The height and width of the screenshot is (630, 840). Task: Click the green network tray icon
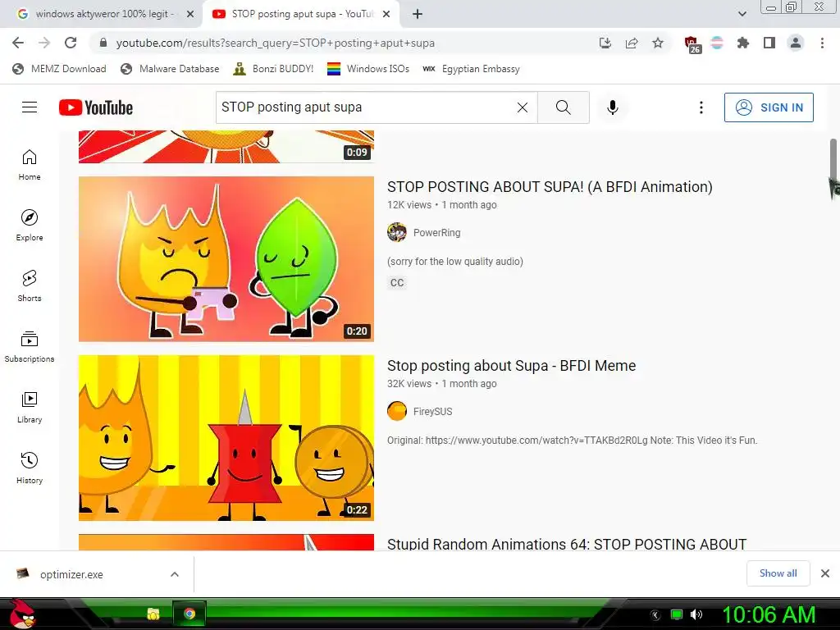(677, 614)
